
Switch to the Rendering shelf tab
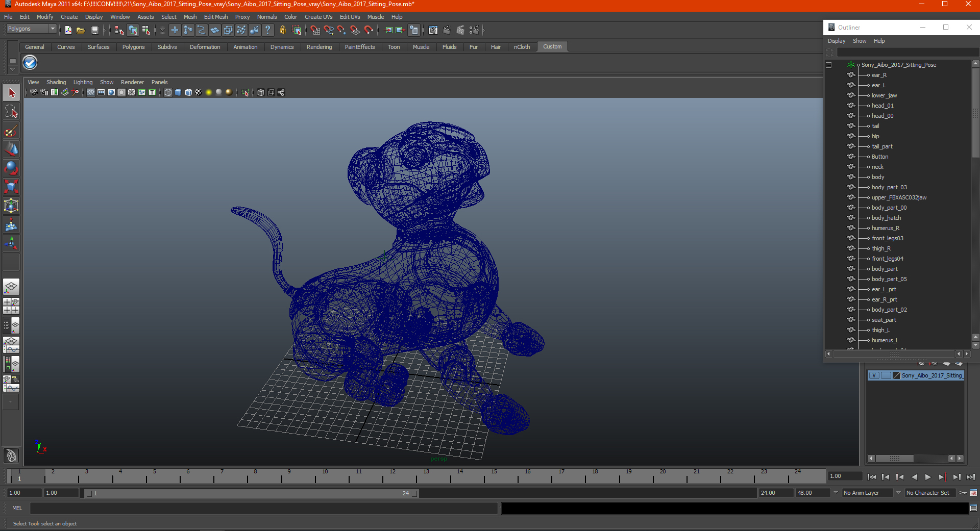(x=319, y=47)
